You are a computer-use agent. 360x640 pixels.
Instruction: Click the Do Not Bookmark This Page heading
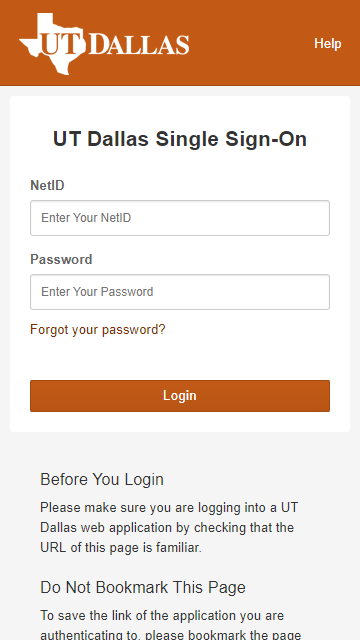[x=143, y=587]
